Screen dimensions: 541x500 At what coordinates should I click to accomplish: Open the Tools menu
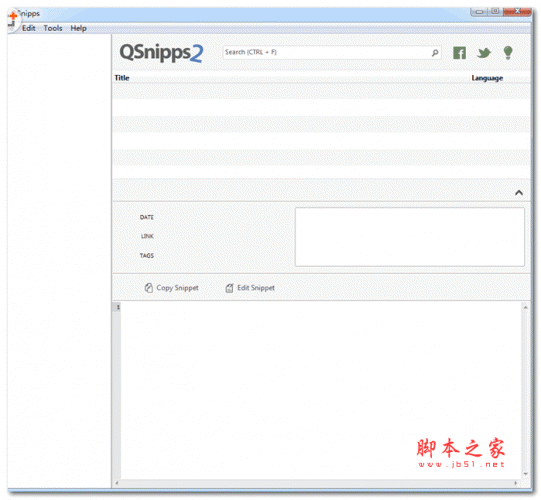point(53,28)
